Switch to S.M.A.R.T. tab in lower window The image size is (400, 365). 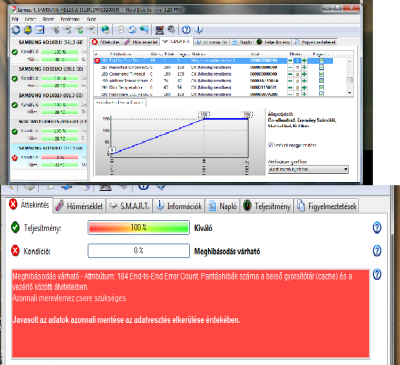(x=129, y=206)
